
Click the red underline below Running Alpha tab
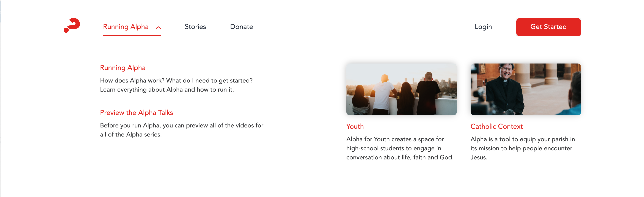(132, 35)
